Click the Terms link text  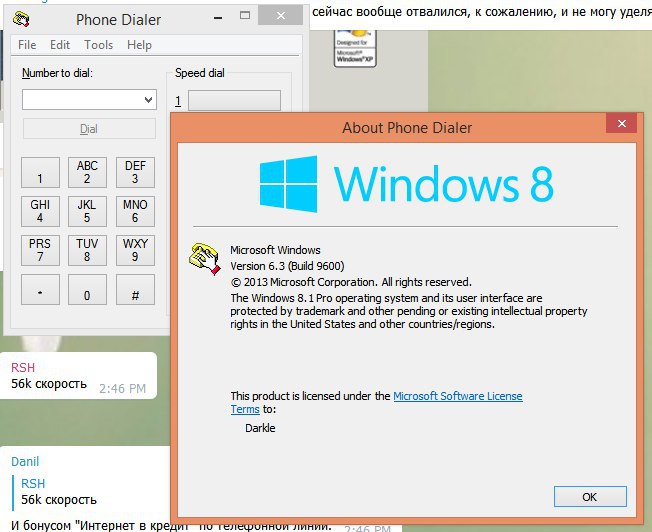click(245, 409)
